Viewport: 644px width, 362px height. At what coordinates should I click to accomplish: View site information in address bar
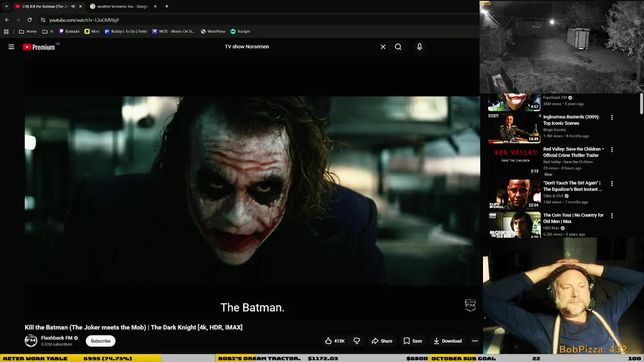(x=43, y=20)
